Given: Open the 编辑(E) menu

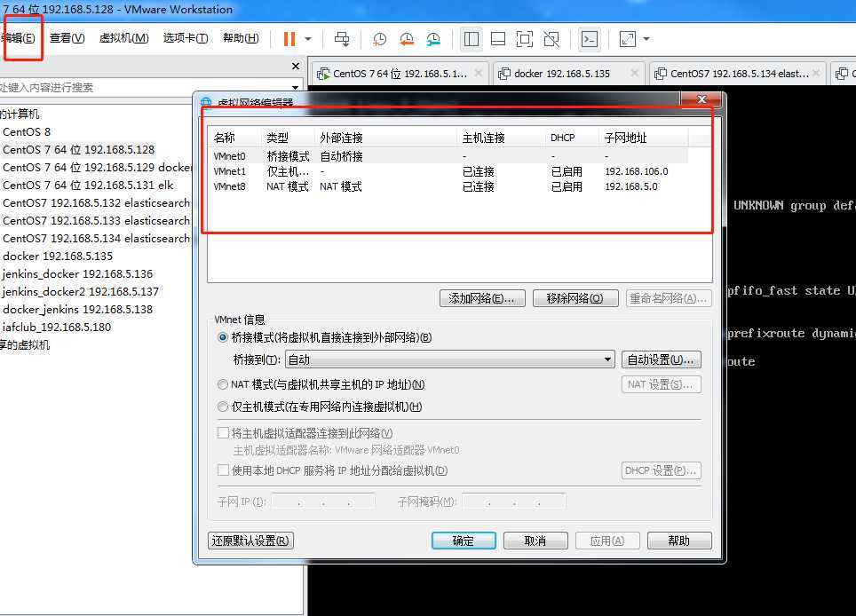Looking at the screenshot, I should pyautogui.click(x=18, y=37).
